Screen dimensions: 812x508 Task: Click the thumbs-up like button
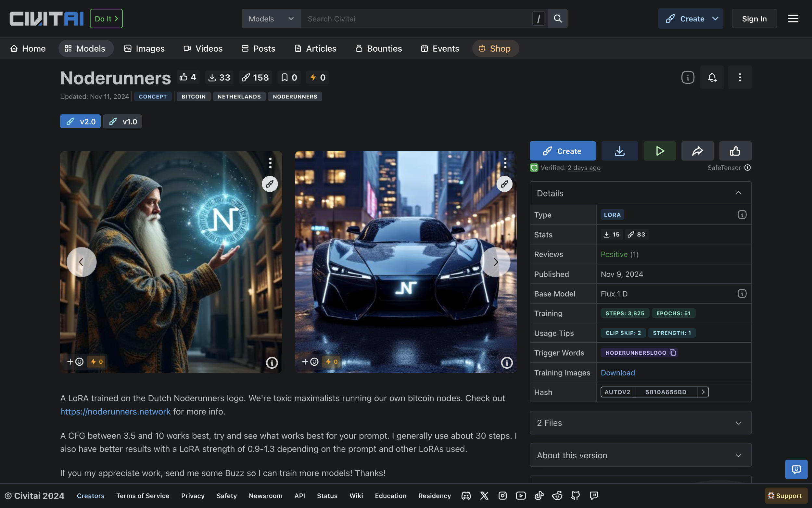[735, 151]
